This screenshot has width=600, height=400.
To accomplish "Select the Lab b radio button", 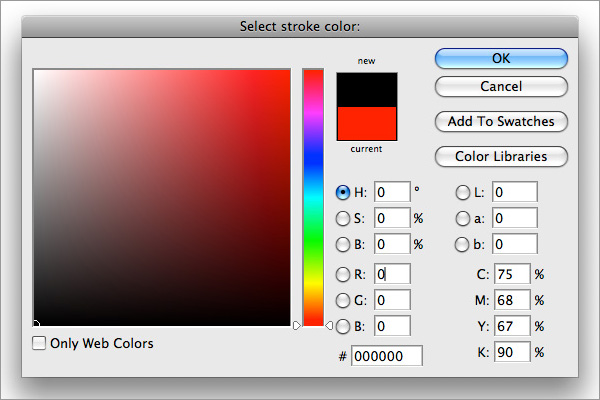I will [462, 245].
